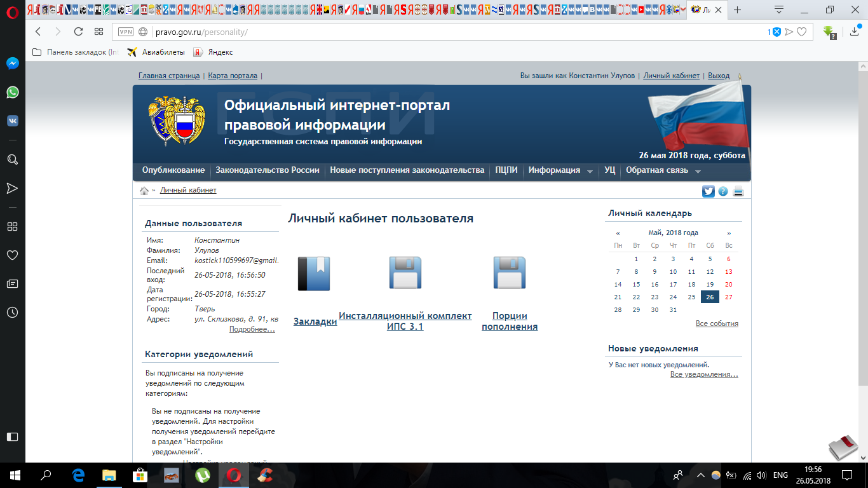The image size is (868, 488).
Task: Click the Порции пополнения floppy disk icon
Action: 509,273
